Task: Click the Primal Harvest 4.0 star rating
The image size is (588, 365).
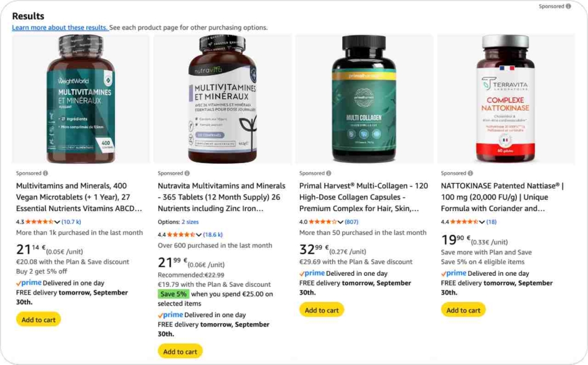Action: click(x=323, y=222)
